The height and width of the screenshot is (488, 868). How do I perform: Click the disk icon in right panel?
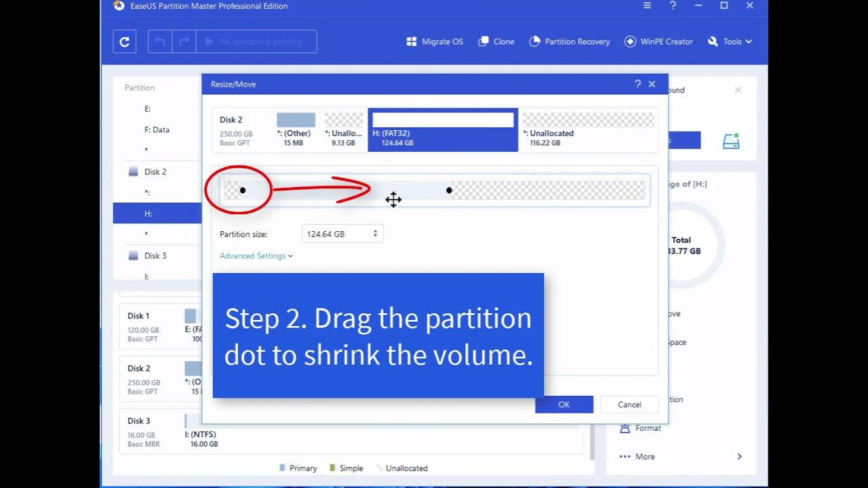click(x=730, y=141)
